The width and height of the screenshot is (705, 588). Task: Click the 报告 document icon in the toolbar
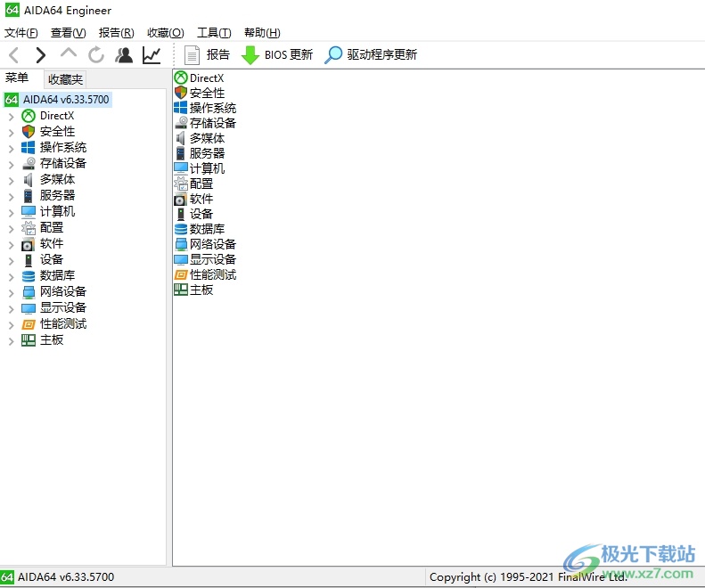192,55
